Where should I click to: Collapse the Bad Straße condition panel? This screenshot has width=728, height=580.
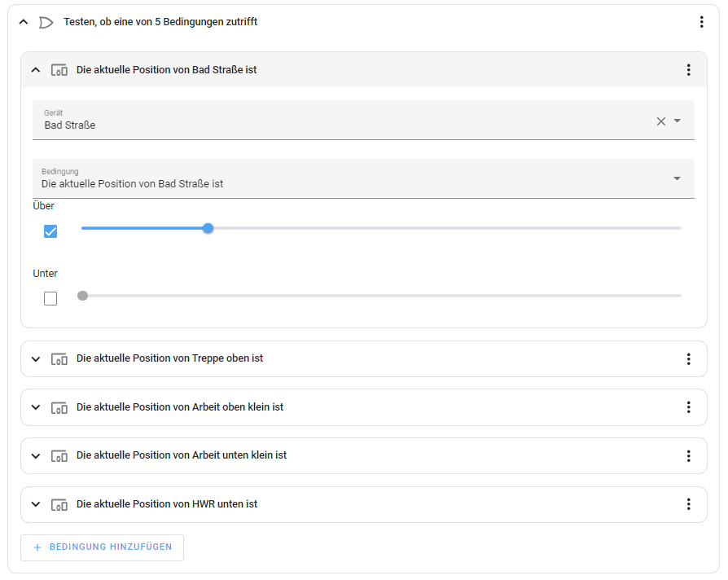tap(35, 70)
